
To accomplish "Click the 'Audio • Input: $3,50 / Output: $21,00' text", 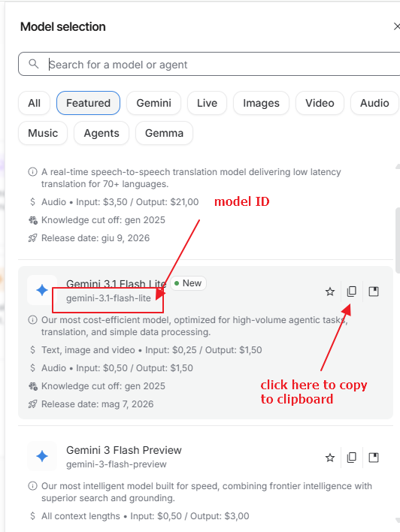I will [x=120, y=202].
